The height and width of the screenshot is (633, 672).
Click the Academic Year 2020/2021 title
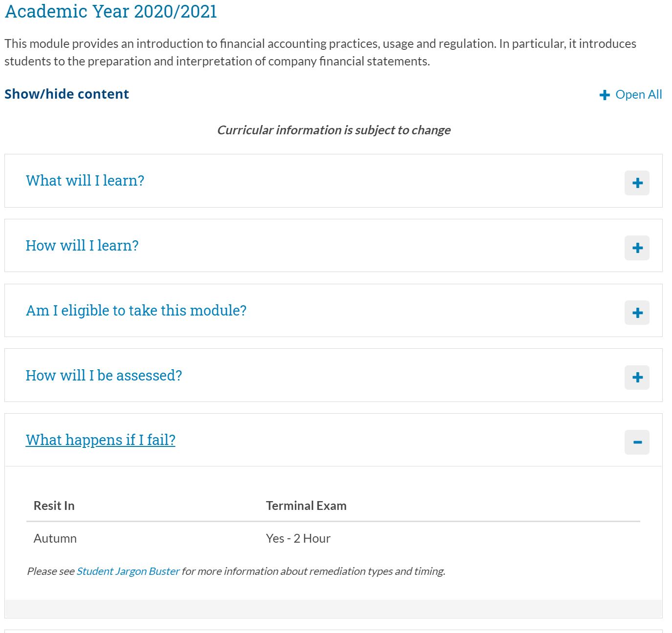[110, 11]
